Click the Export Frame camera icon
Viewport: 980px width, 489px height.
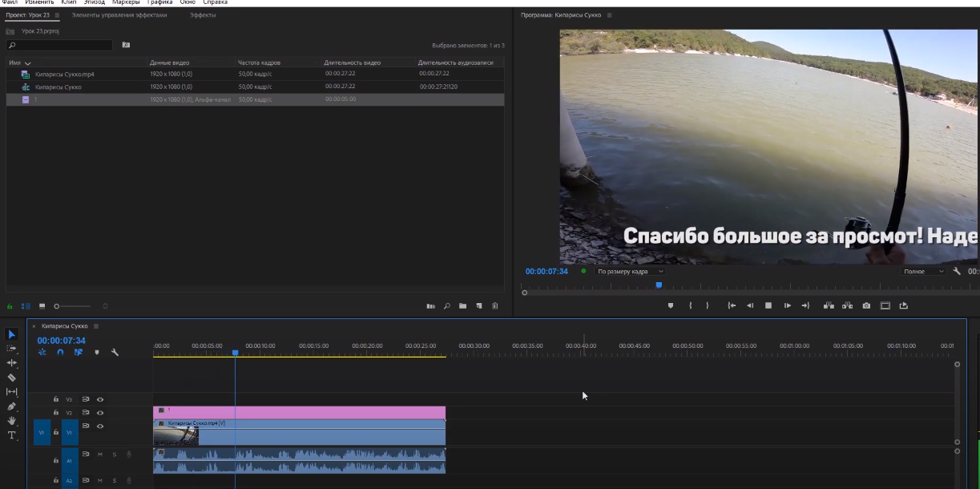(865, 306)
